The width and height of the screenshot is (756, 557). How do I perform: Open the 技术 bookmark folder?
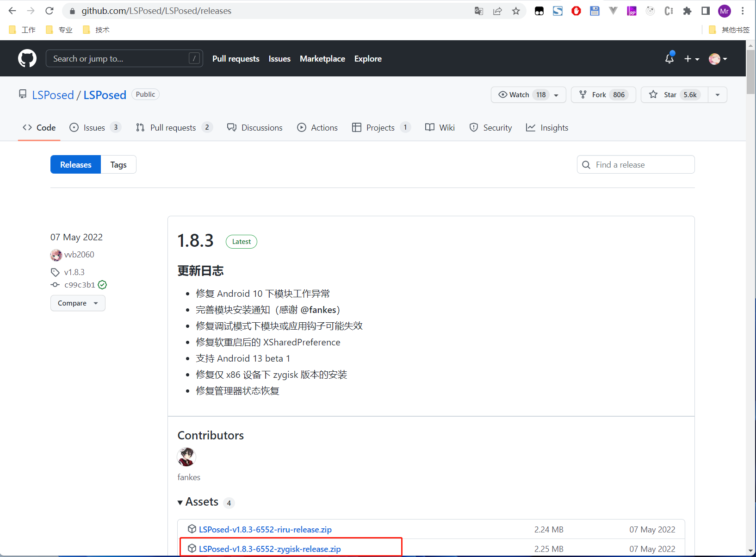(96, 30)
